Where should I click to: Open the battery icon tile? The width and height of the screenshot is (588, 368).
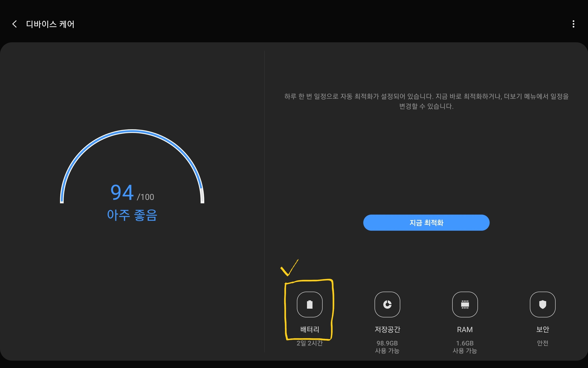[x=310, y=304]
